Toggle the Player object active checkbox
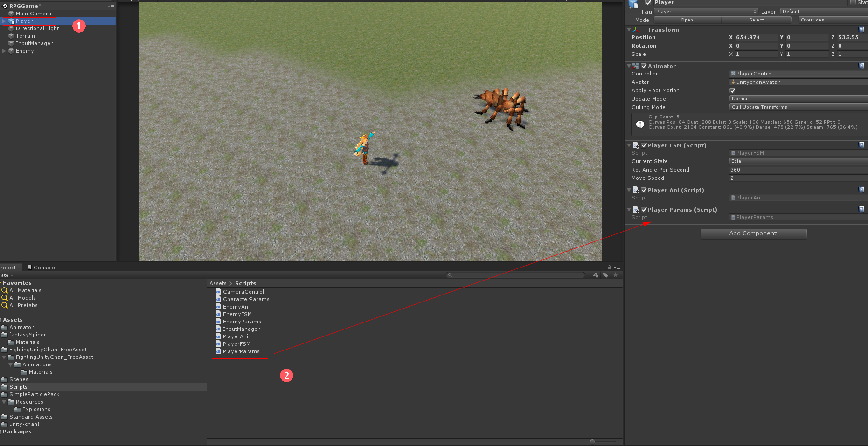This screenshot has width=868, height=446. pos(648,3)
